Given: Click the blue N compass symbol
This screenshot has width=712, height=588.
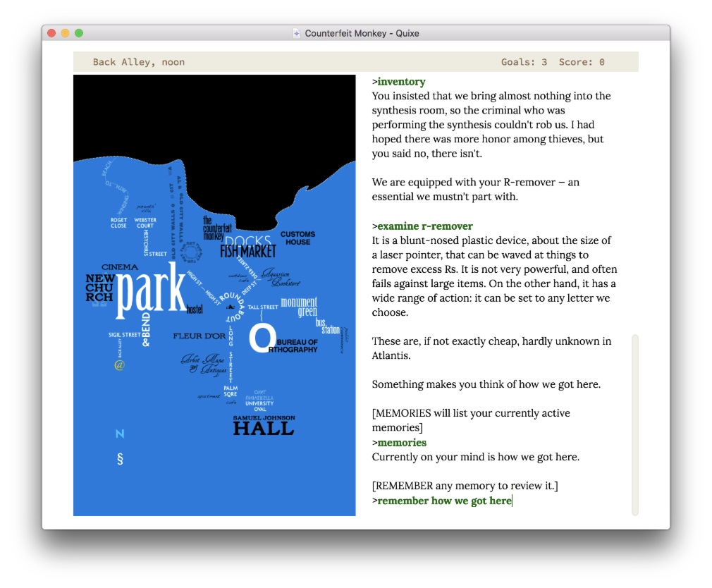Looking at the screenshot, I should click(x=120, y=434).
